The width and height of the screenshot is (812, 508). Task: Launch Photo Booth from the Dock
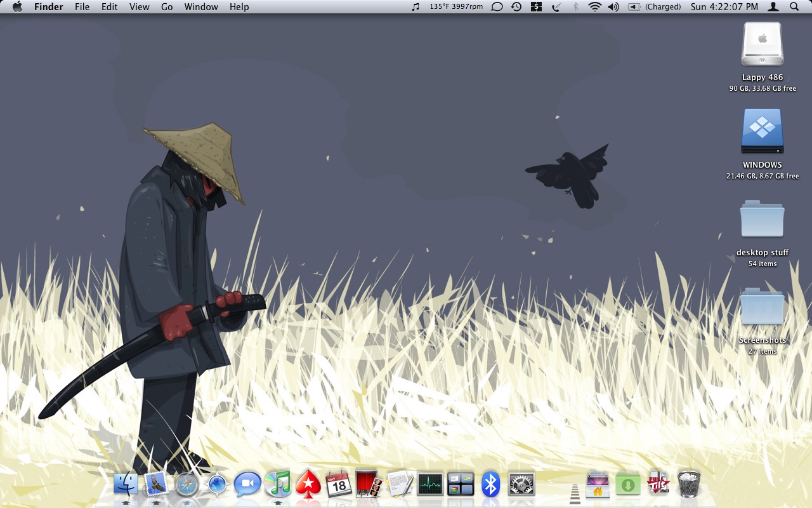tap(369, 485)
